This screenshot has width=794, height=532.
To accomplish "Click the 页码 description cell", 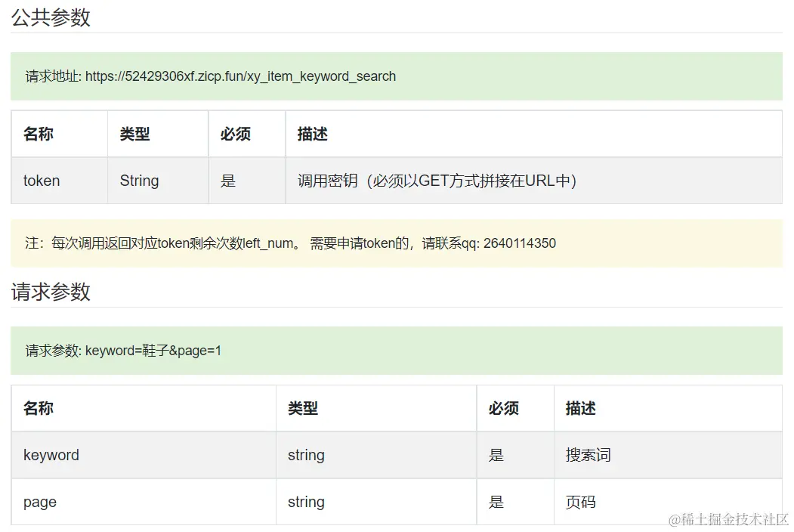I will tap(669, 502).
